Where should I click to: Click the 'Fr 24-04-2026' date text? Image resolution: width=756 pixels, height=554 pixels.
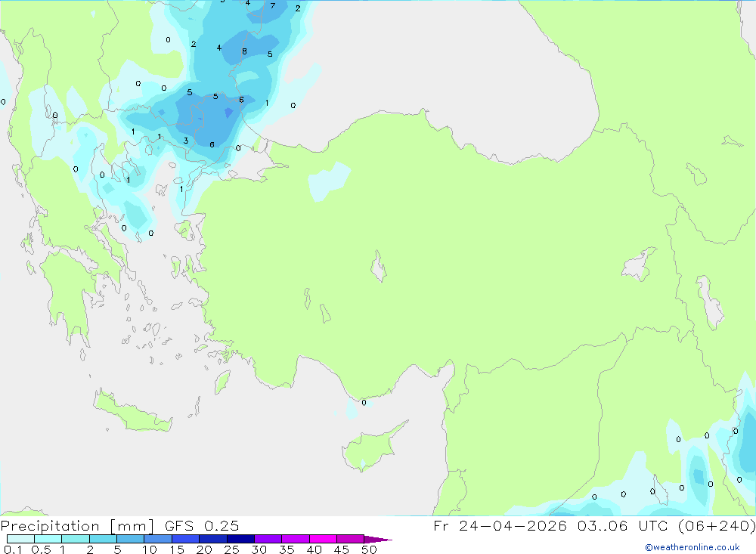(x=500, y=525)
